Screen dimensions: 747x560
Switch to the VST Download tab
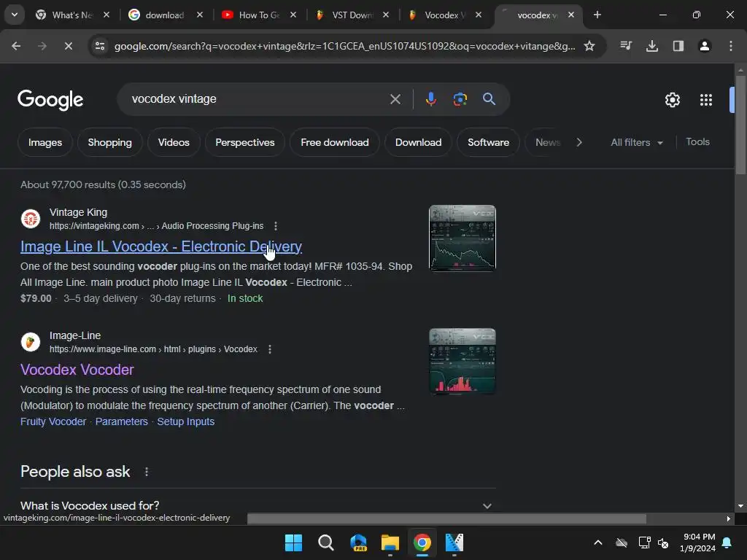[x=352, y=15]
